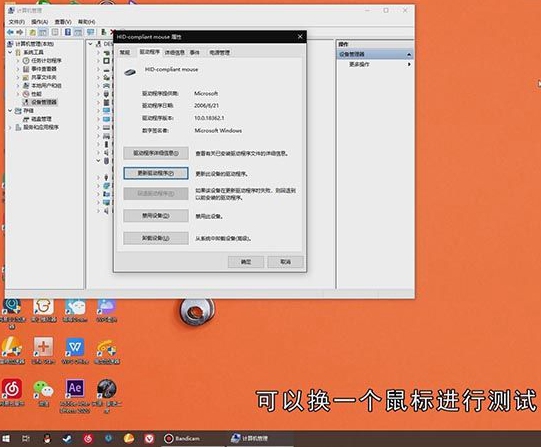Click the Forward arrow in Computer Management toolbar
This screenshot has height=447, width=541.
pos(20,32)
